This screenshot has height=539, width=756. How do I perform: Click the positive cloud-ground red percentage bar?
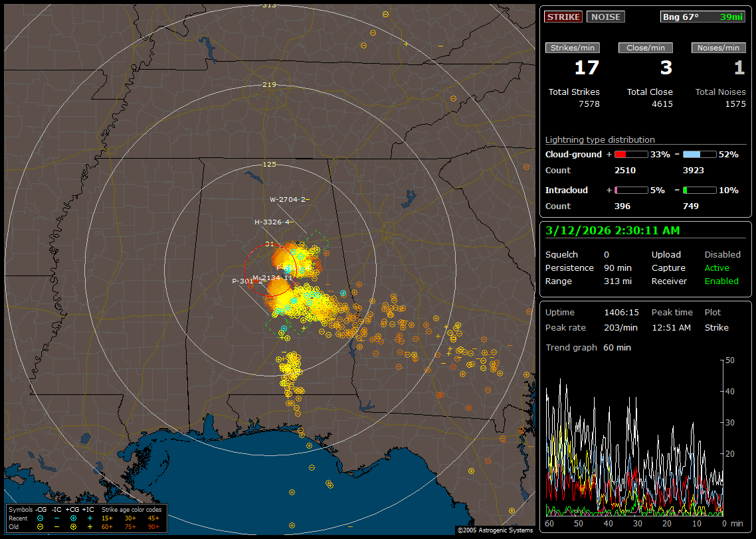630,154
